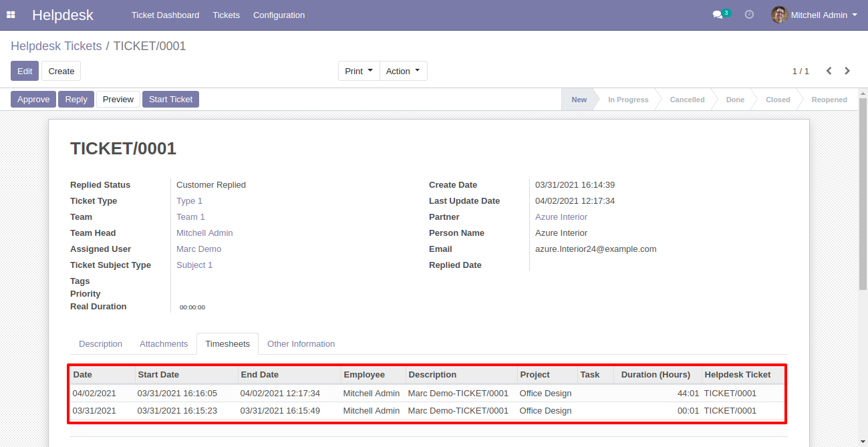The height and width of the screenshot is (447, 868).
Task: Switch to the Description tab
Action: coord(100,344)
